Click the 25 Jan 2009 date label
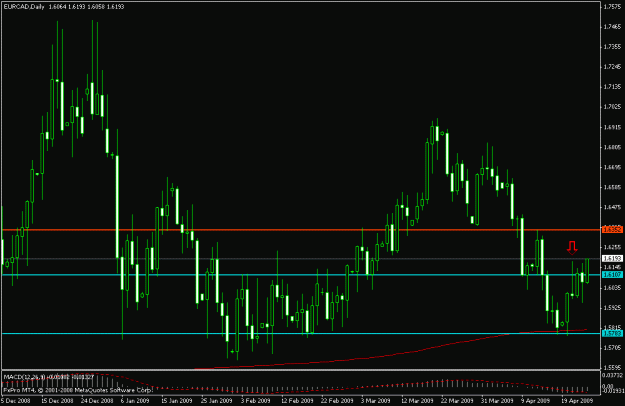This screenshot has height=406, width=625. [x=216, y=400]
